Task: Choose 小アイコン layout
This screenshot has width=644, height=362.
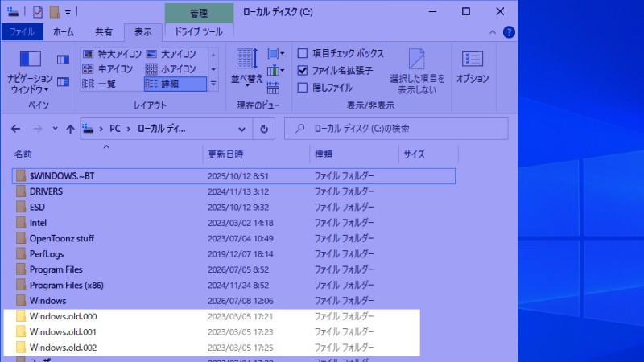Action: click(171, 69)
